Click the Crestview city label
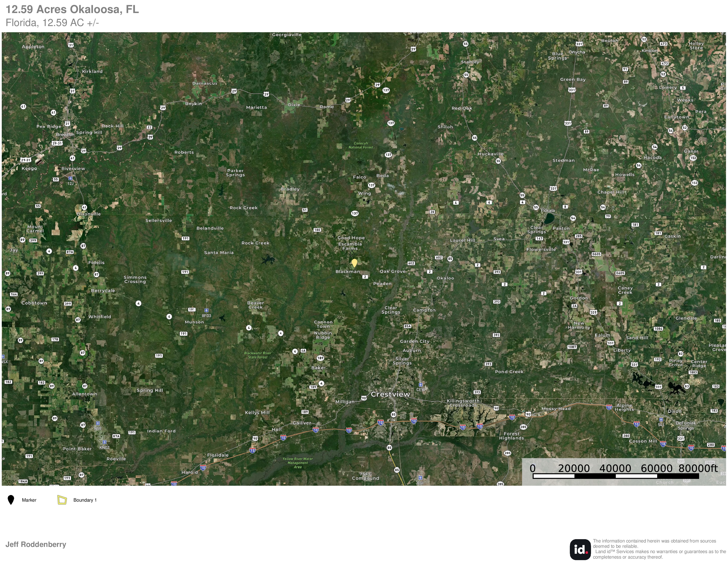The width and height of the screenshot is (728, 563). point(390,394)
